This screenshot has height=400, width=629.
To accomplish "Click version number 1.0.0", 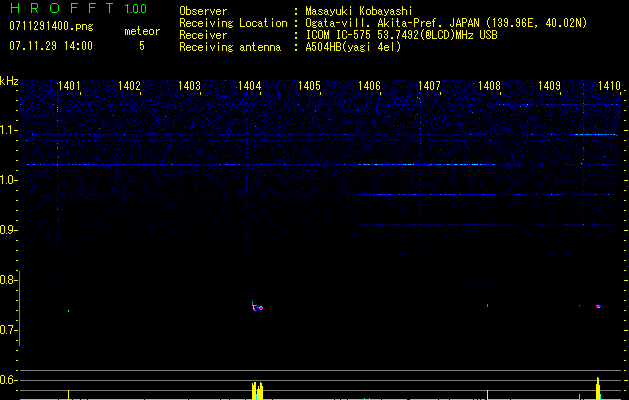I will (x=136, y=8).
